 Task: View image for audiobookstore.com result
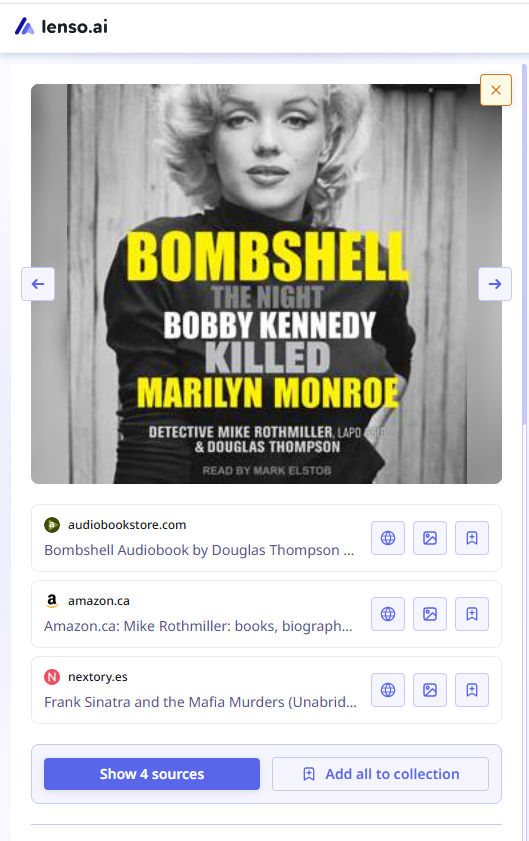coord(430,538)
